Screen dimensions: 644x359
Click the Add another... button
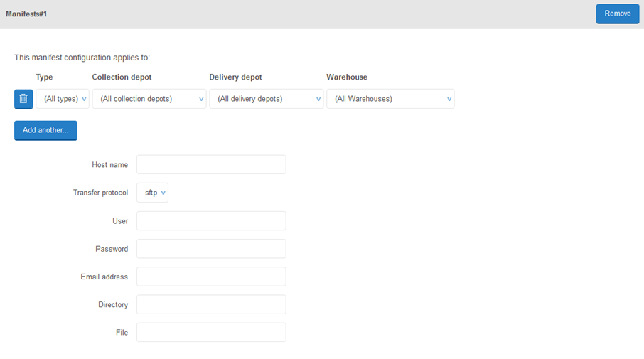pos(45,130)
